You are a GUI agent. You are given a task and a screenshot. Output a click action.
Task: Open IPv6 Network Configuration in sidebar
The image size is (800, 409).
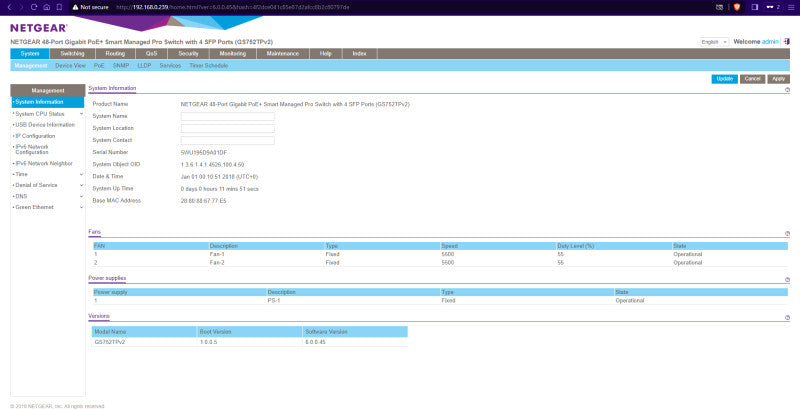click(x=32, y=149)
